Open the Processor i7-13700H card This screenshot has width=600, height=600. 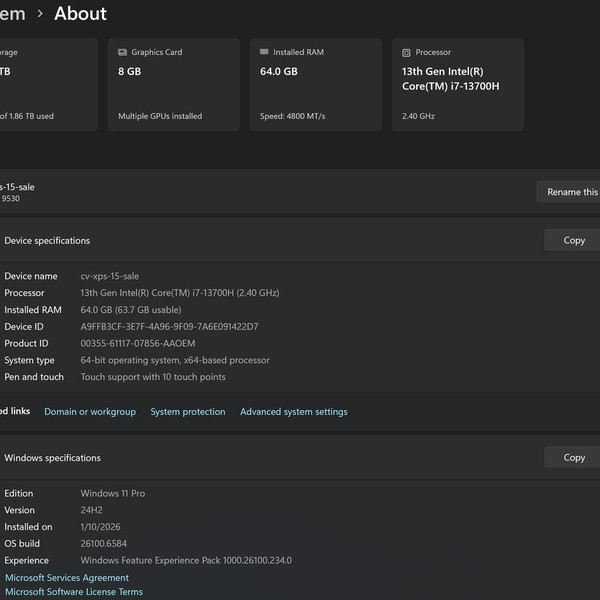click(458, 85)
